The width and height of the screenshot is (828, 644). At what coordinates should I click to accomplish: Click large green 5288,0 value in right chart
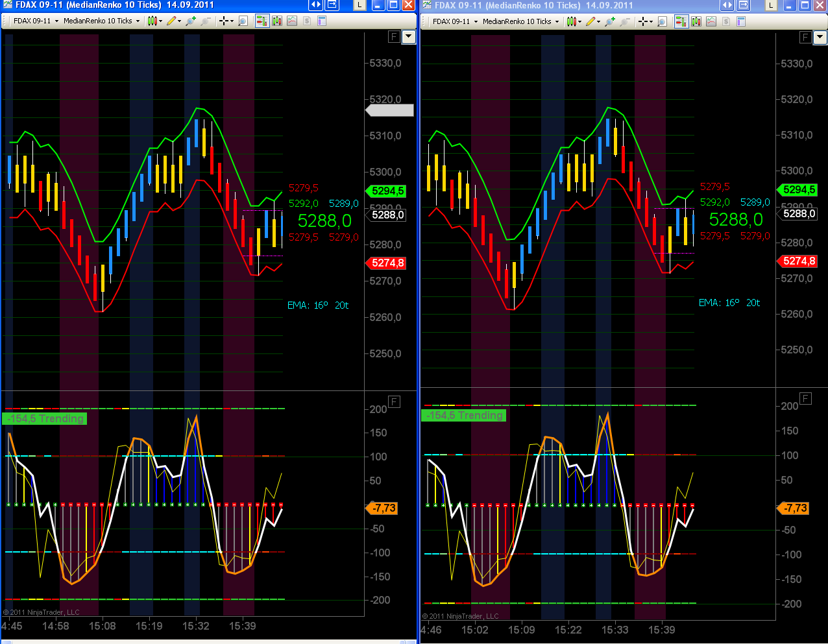click(x=736, y=220)
